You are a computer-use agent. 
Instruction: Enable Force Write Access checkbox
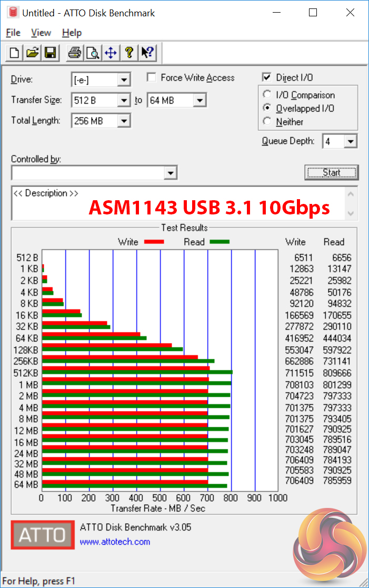click(152, 77)
